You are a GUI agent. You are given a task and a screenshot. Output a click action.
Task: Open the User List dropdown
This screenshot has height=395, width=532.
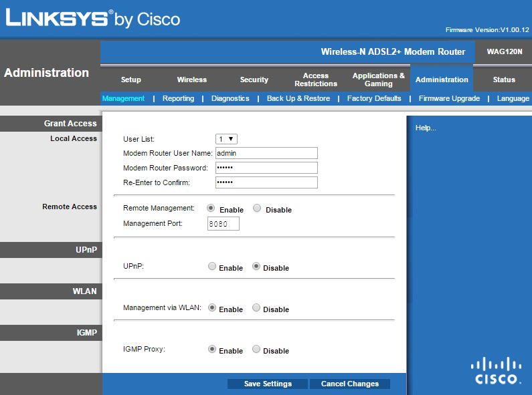226,139
